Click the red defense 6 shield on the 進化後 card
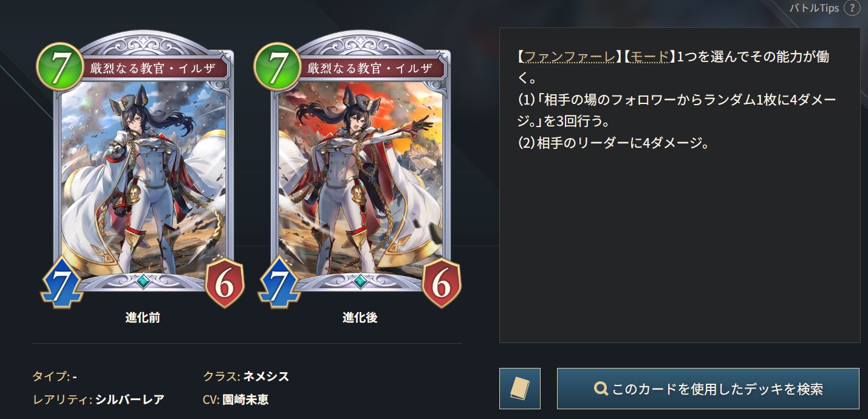The width and height of the screenshot is (868, 419). point(442,283)
